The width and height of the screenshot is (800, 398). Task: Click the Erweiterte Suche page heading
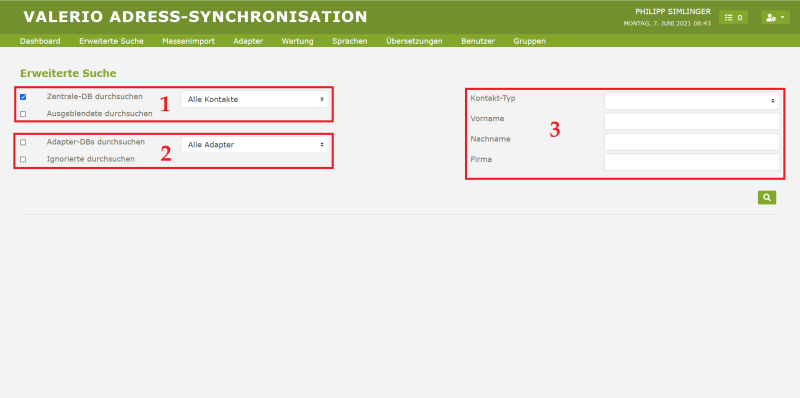pos(68,73)
